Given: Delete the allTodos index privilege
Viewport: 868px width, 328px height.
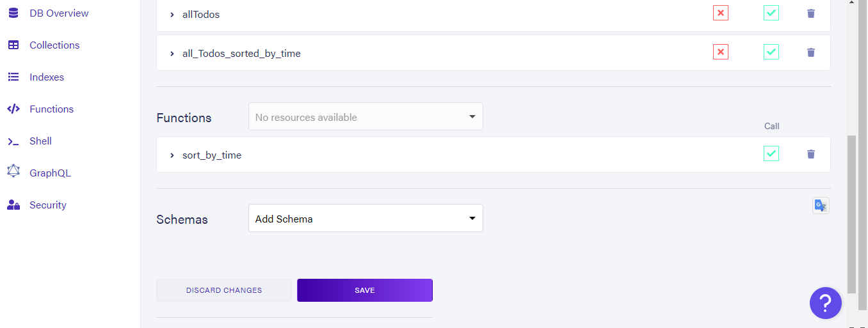Looking at the screenshot, I should [x=811, y=13].
